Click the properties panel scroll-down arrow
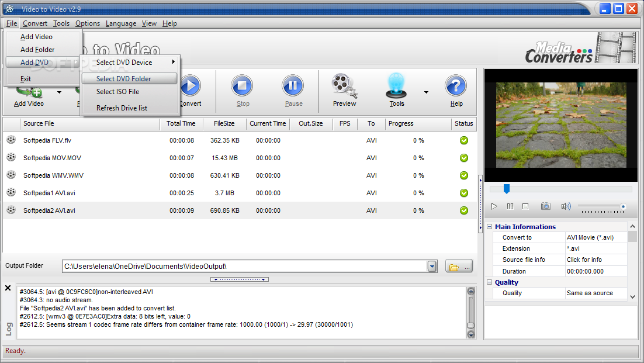 [x=632, y=296]
